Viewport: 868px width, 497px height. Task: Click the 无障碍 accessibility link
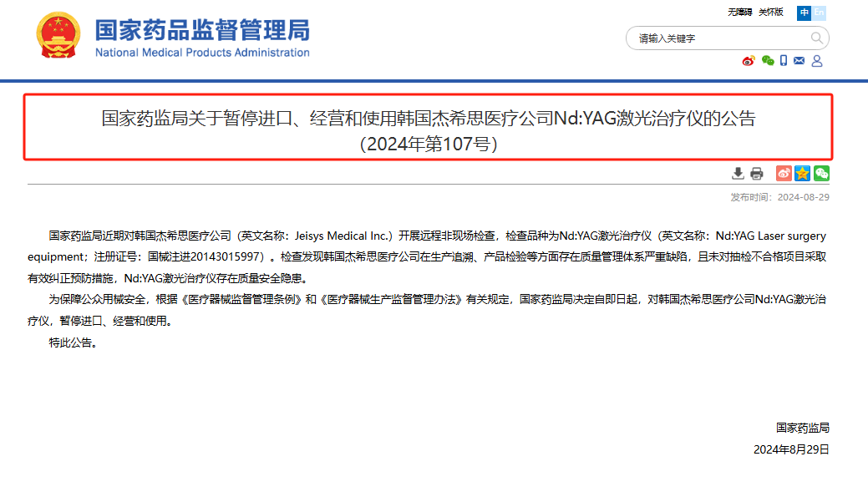739,13
